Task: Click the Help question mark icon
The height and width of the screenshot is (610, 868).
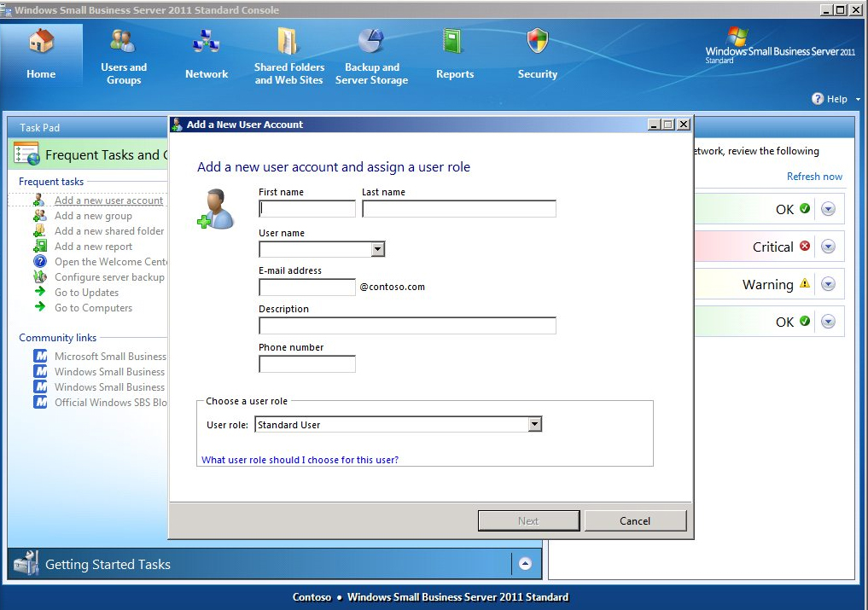Action: (x=818, y=99)
